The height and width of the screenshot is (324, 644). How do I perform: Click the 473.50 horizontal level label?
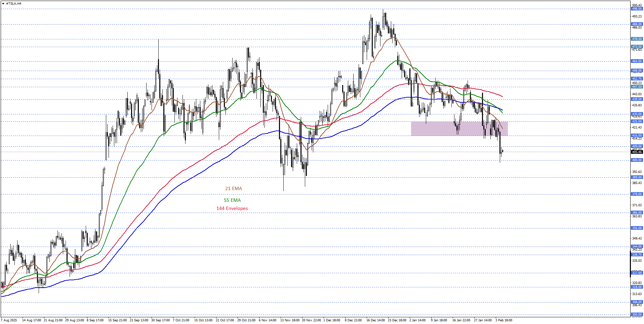coord(637,47)
